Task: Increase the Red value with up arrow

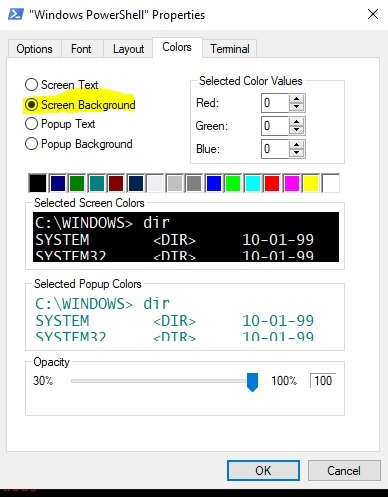Action: pos(296,99)
